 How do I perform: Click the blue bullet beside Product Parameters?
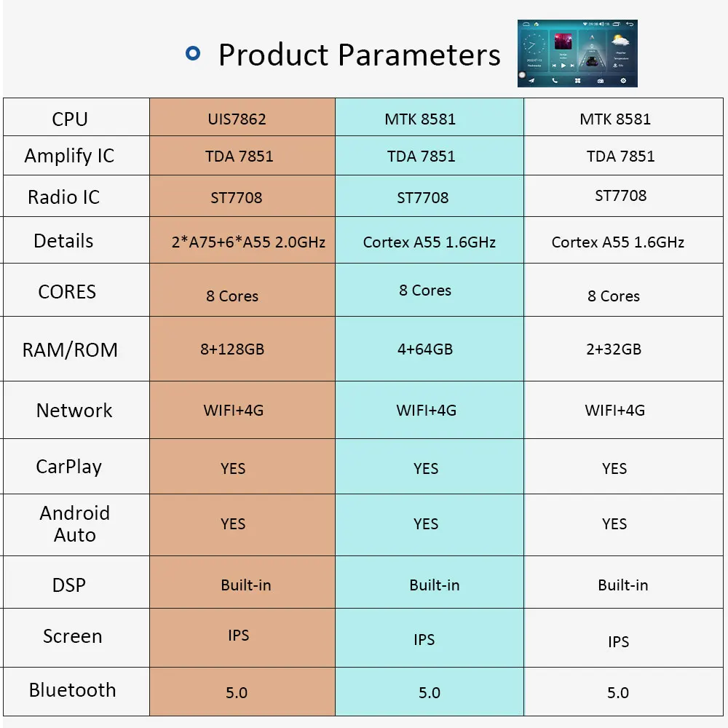pos(193,53)
